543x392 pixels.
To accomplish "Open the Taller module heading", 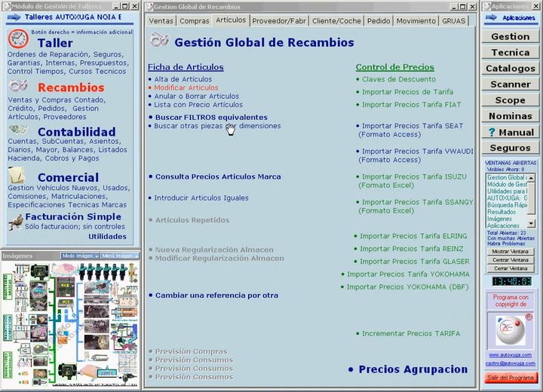I will click(55, 43).
